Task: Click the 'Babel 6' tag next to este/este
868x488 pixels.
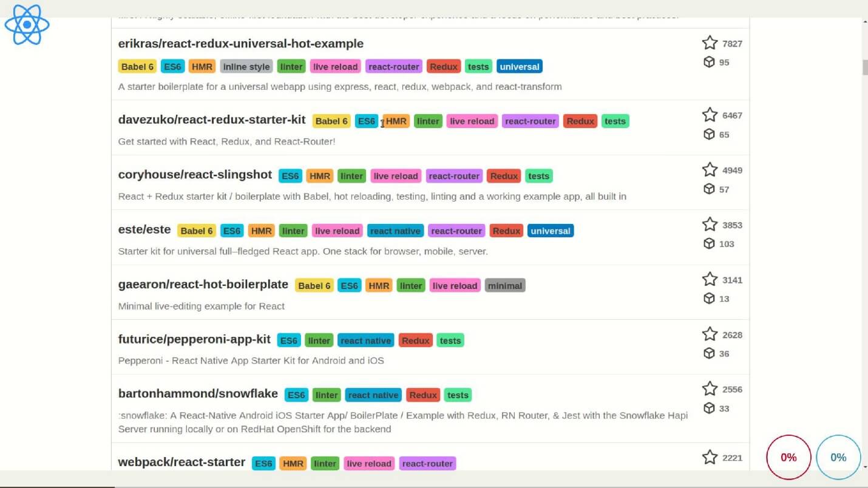Action: [x=197, y=231]
